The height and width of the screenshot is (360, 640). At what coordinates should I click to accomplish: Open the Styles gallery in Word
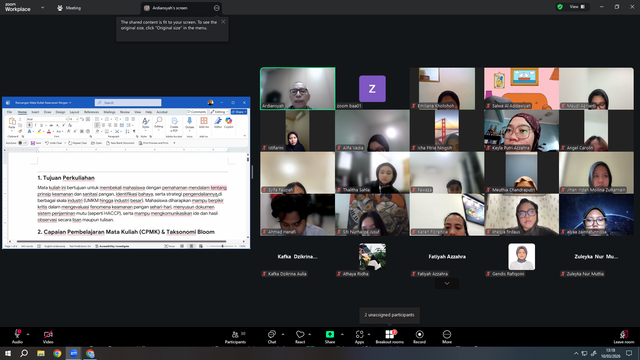click(x=145, y=123)
